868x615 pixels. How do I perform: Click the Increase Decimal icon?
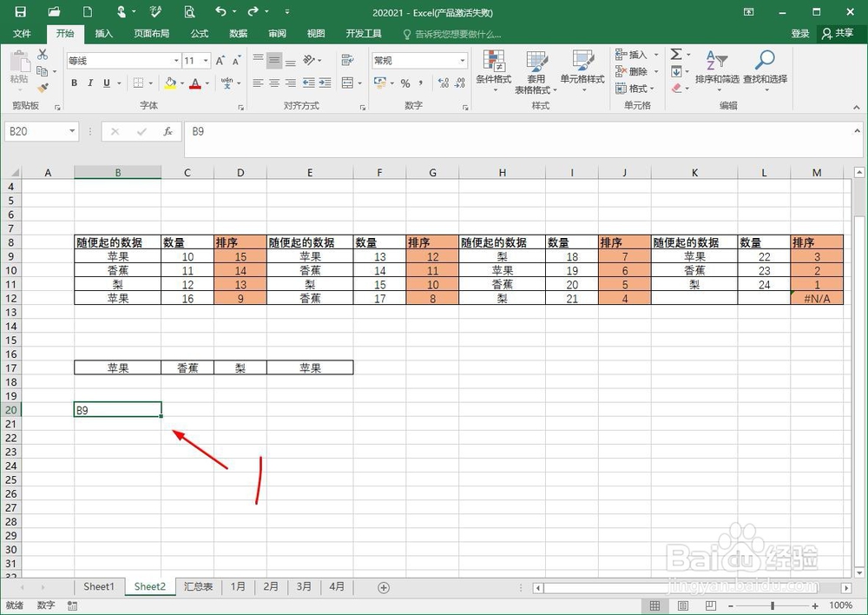tap(444, 83)
